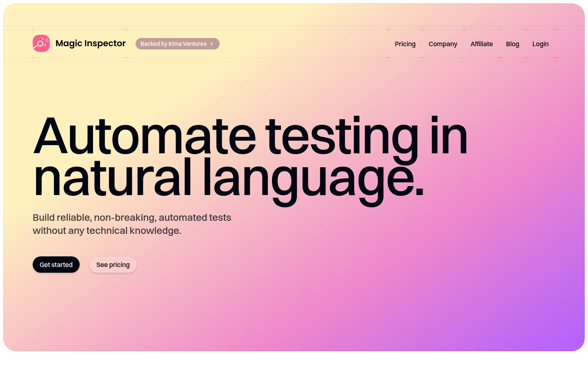Click the Magic Inspector magnifier logo icon
The height and width of the screenshot is (368, 588).
point(41,43)
